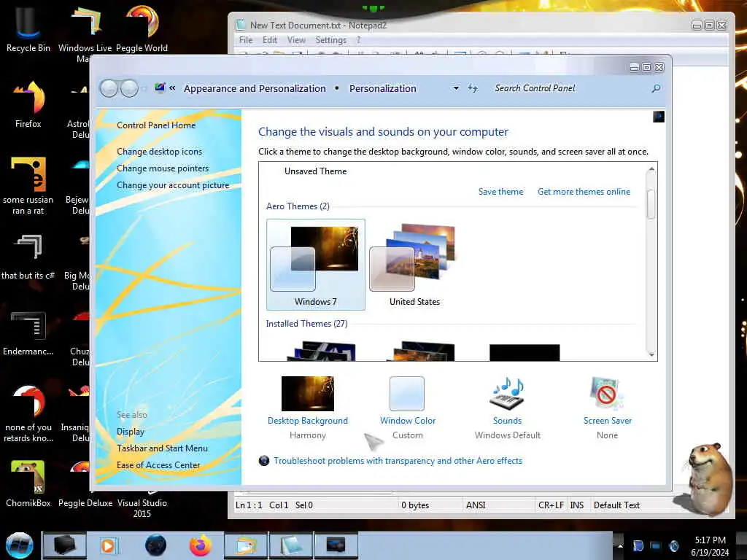
Task: Open Notepad2 File menu
Action: (x=246, y=40)
